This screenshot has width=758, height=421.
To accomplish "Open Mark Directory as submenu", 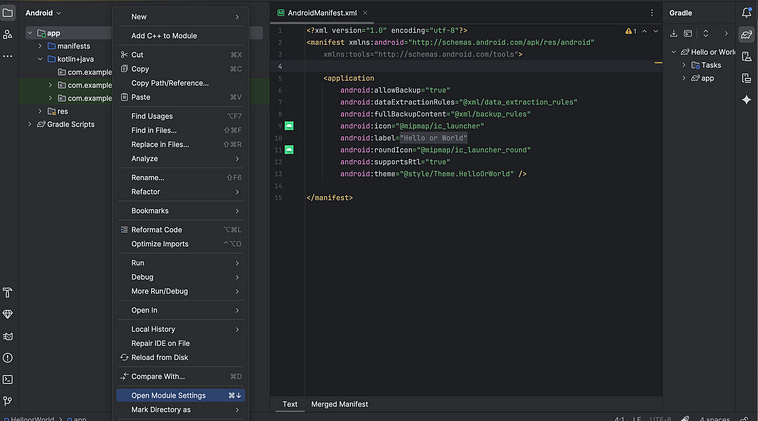I will point(180,409).
